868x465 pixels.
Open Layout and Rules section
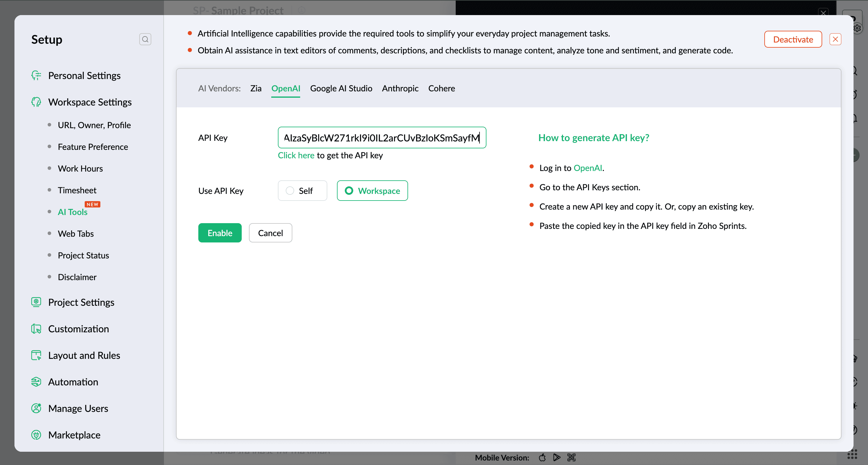click(x=84, y=356)
